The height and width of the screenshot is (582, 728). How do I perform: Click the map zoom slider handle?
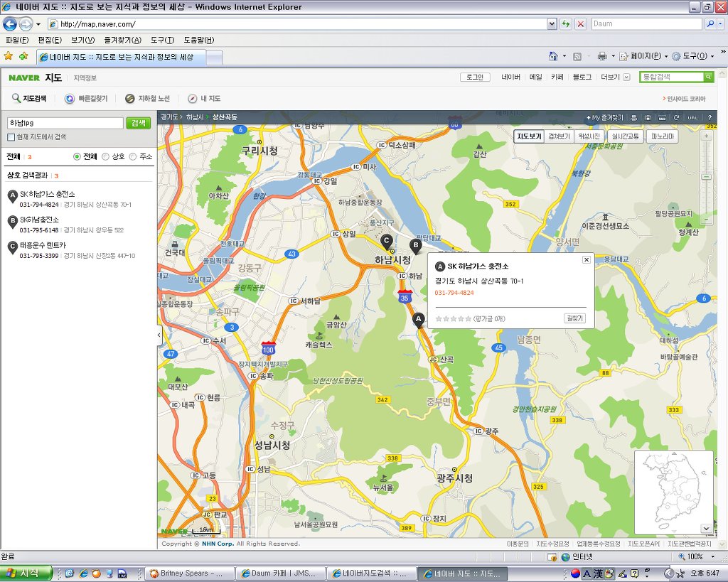tap(706, 177)
